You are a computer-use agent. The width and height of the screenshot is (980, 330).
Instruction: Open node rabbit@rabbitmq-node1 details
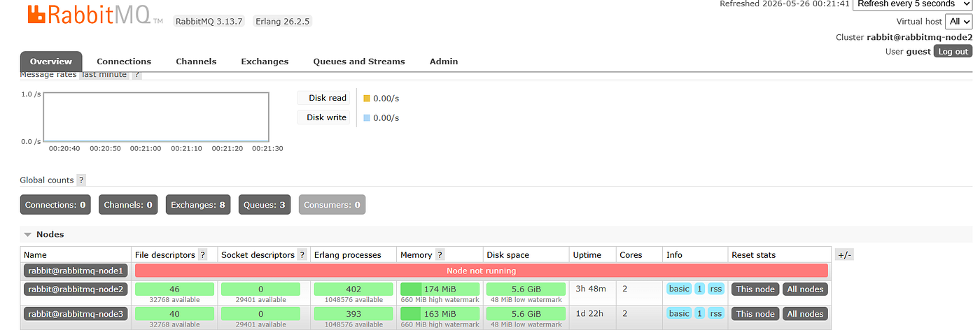click(76, 271)
